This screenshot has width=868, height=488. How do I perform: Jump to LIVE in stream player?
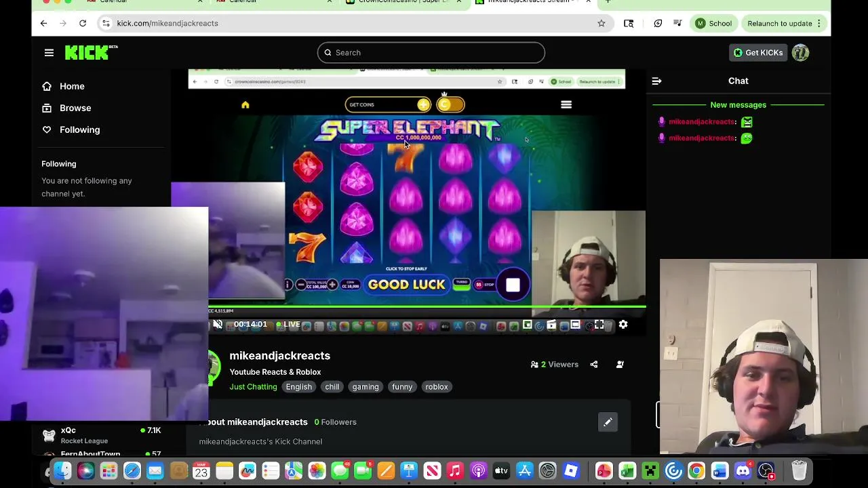point(288,325)
